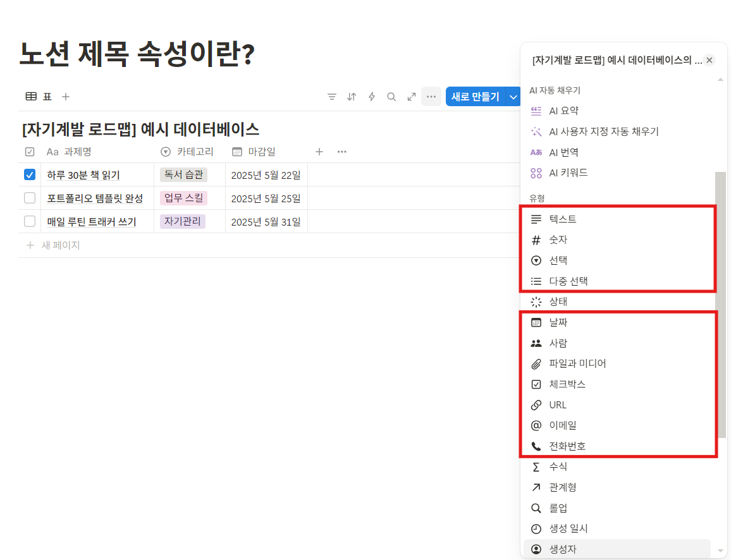This screenshot has width=731, height=560.
Task: Open the sort options icon
Action: [352, 96]
